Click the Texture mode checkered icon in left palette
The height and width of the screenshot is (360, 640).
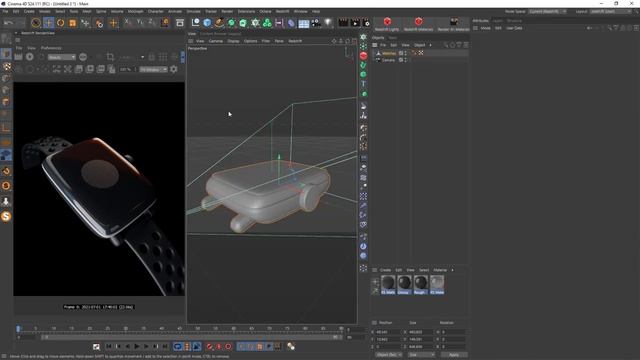click(x=6, y=66)
